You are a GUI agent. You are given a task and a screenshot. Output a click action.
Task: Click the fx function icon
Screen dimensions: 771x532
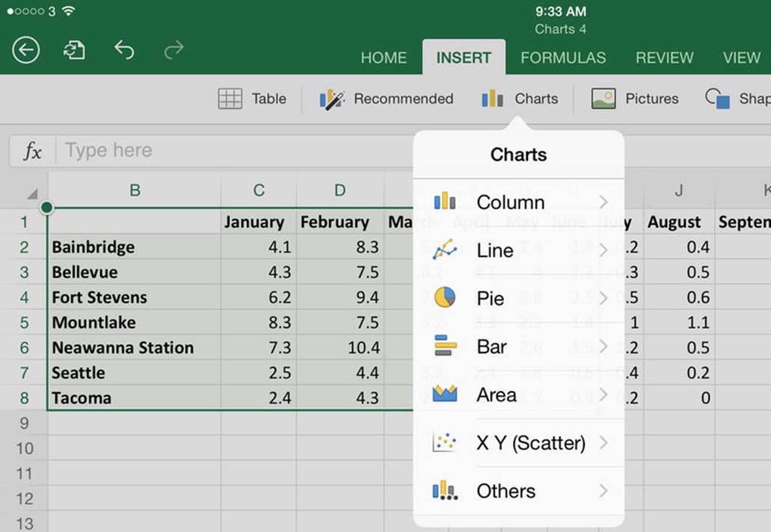click(32, 150)
